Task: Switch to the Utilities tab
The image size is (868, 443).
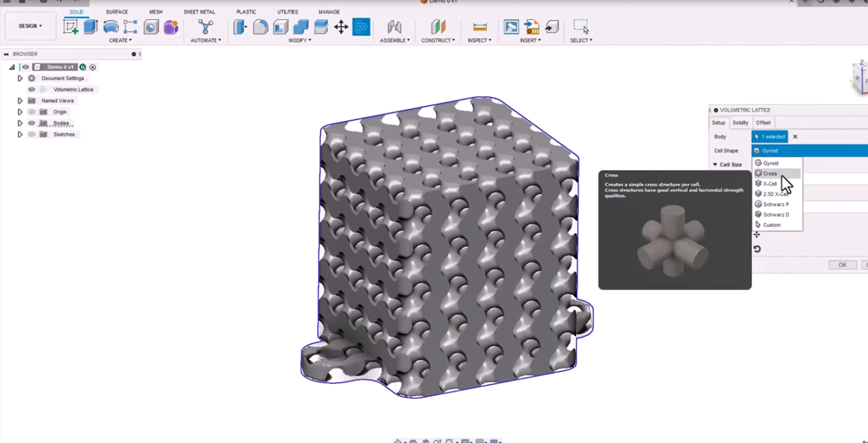Action: click(x=288, y=12)
